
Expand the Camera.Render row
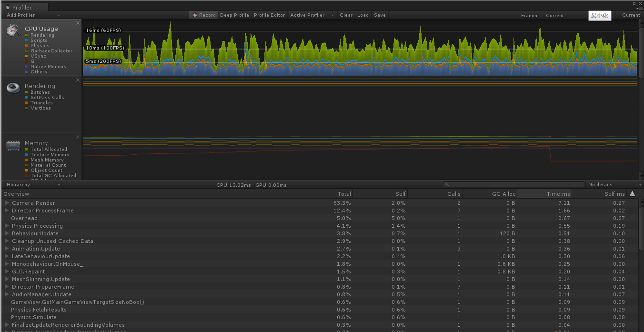pos(7,203)
